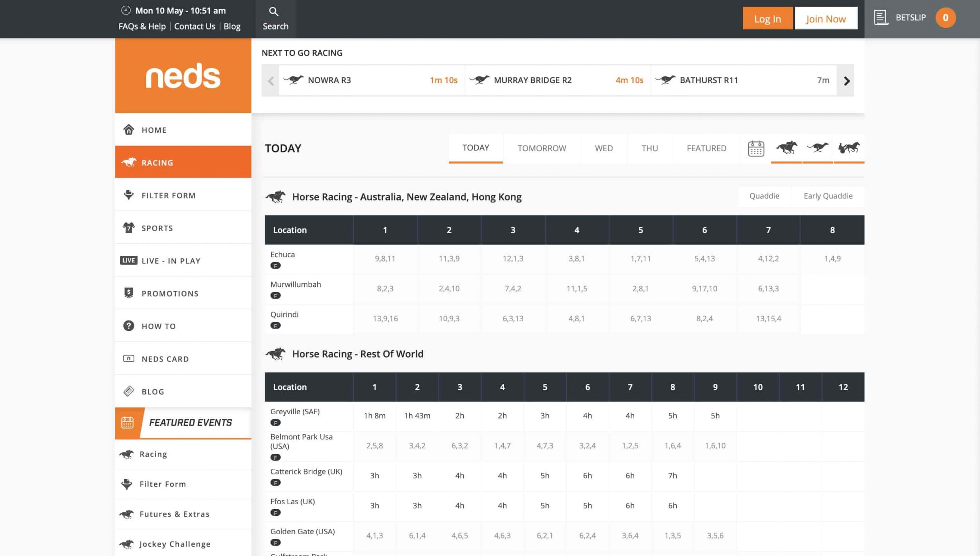
Task: Switch to the WED tab
Action: [604, 148]
